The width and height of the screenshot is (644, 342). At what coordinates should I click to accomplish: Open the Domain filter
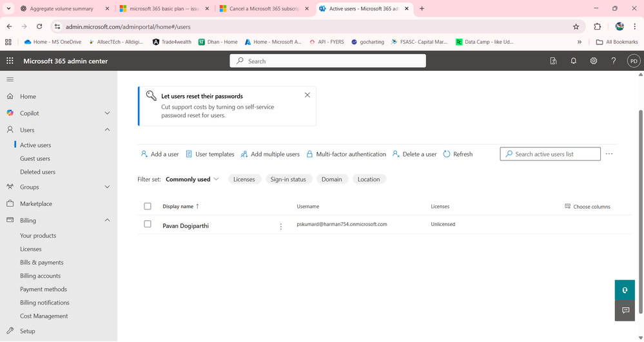point(332,180)
